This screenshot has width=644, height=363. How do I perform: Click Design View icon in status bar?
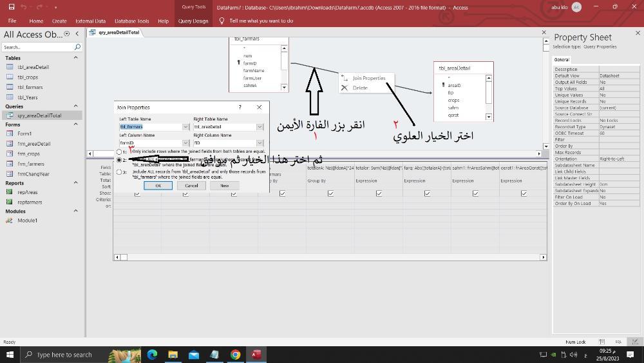(634, 342)
